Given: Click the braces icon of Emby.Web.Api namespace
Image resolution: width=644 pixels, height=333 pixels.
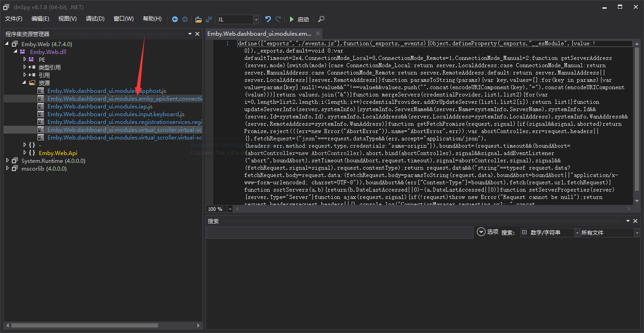Looking at the screenshot, I should 32,153.
